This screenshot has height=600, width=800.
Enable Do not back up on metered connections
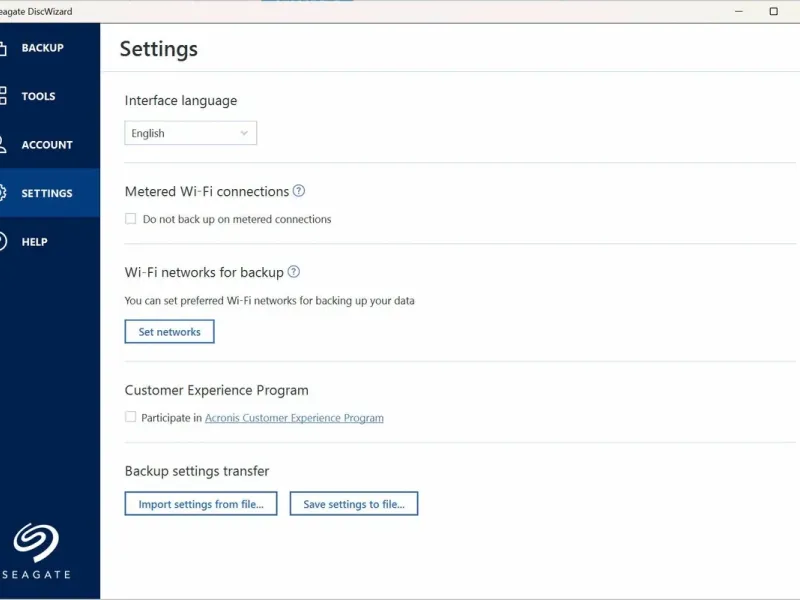coord(131,219)
